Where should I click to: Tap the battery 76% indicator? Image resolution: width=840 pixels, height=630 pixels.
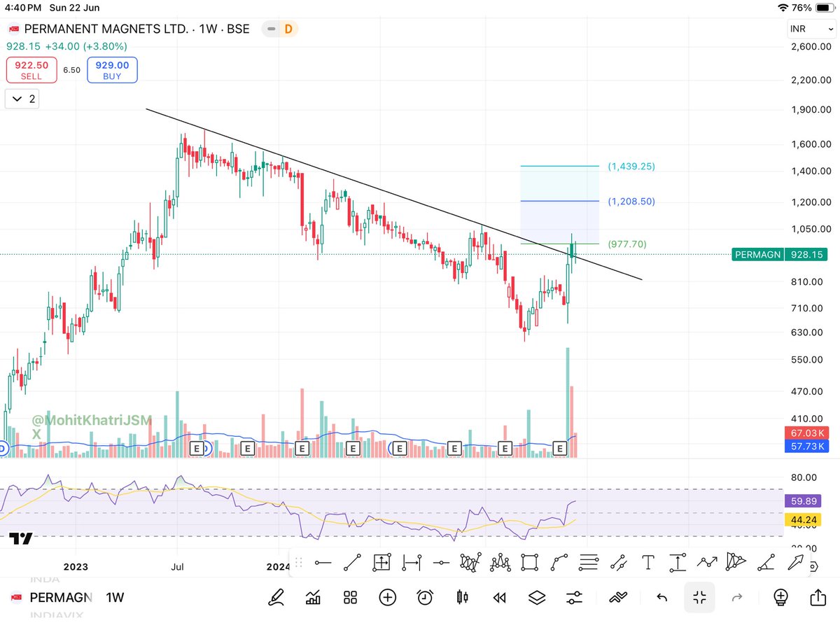(813, 8)
